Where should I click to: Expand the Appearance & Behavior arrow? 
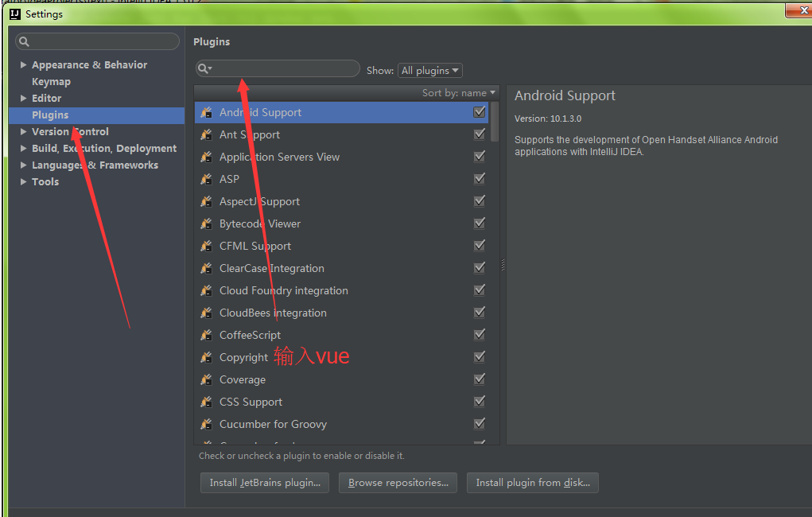pos(23,64)
